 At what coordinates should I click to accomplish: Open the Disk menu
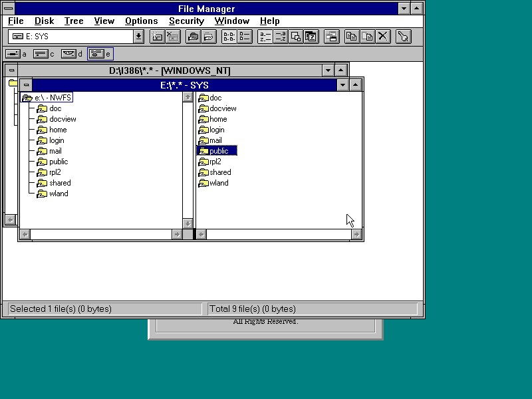[x=44, y=21]
